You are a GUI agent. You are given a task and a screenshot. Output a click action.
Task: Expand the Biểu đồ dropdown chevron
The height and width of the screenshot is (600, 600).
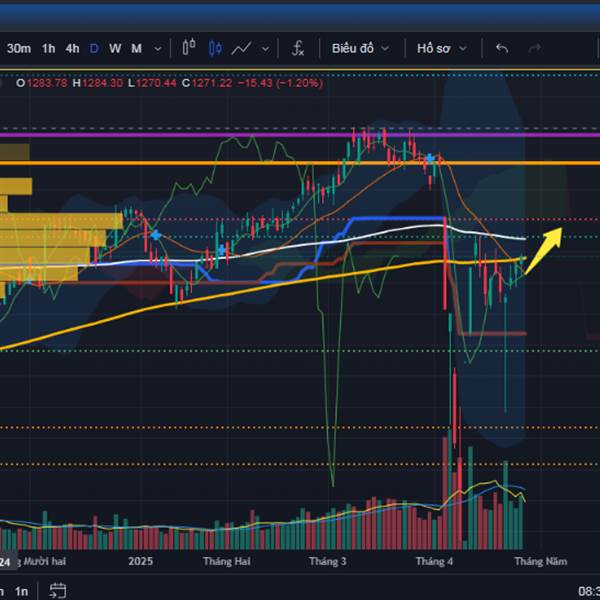pos(385,49)
